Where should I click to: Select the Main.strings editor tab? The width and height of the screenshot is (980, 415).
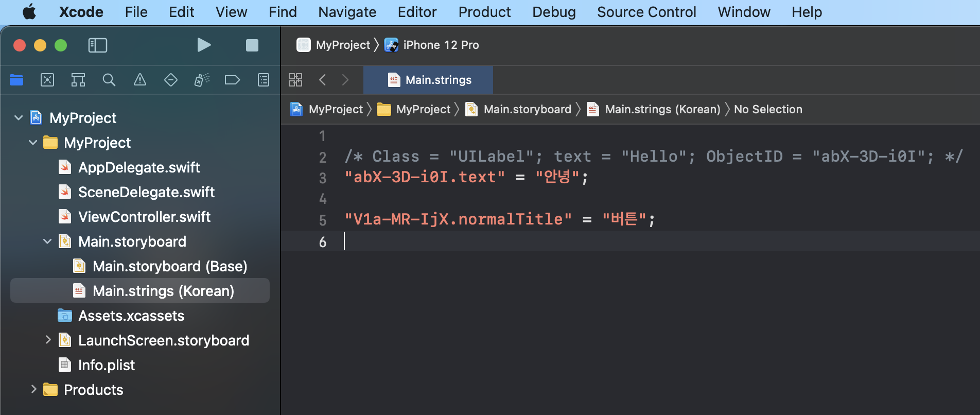[x=428, y=80]
